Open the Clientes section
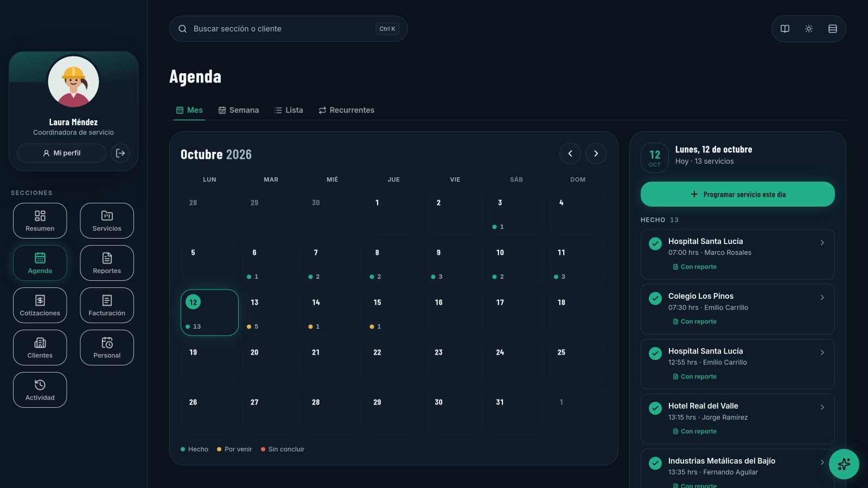Viewport: 868px width, 488px height. tap(40, 348)
